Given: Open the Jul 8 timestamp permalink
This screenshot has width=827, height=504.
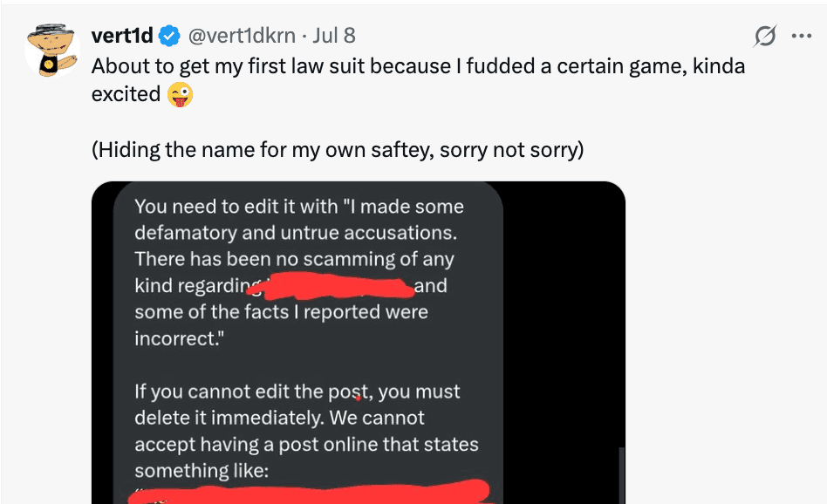Looking at the screenshot, I should (x=334, y=36).
